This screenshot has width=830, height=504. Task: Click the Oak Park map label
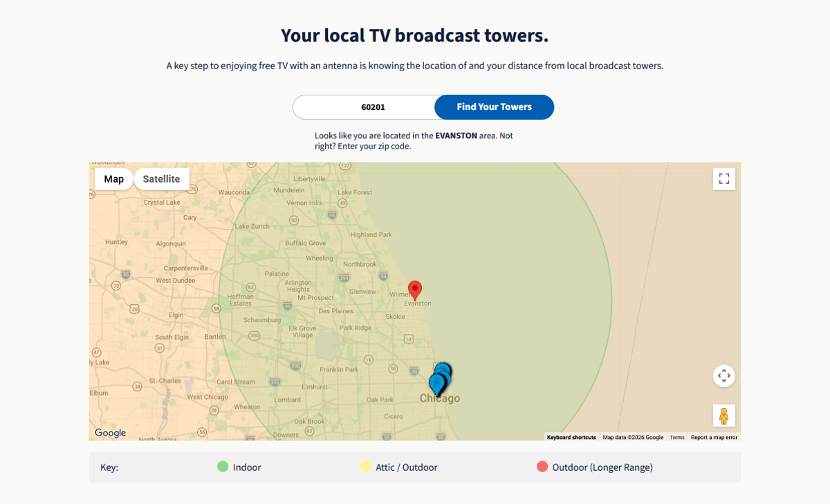[x=380, y=400]
